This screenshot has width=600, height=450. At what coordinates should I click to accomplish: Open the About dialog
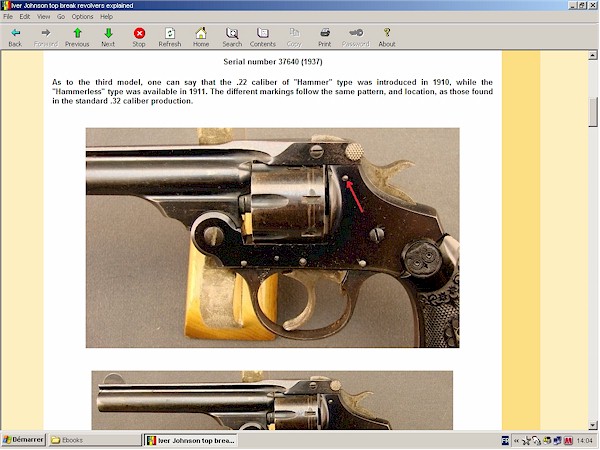tap(387, 37)
